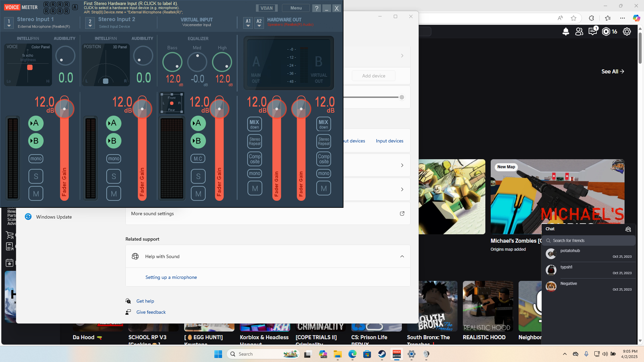
Task: Open the A1 hardware out selector
Action: click(x=248, y=23)
